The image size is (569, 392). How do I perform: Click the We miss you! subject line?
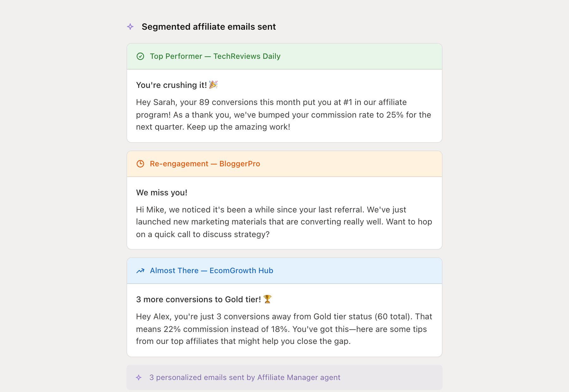pos(162,192)
